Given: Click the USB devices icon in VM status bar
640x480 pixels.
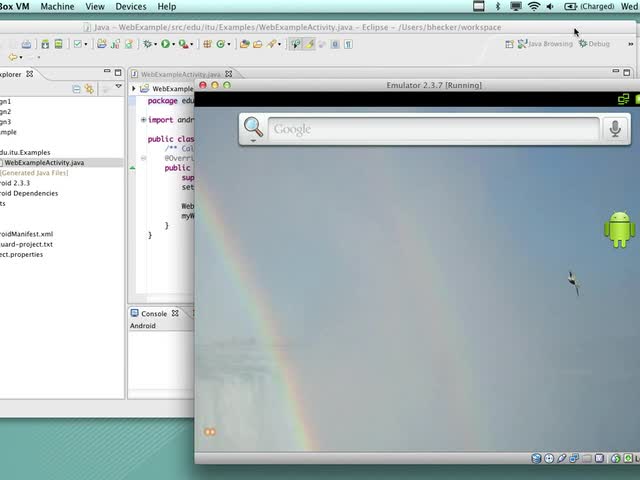Looking at the screenshot, I should 562,458.
